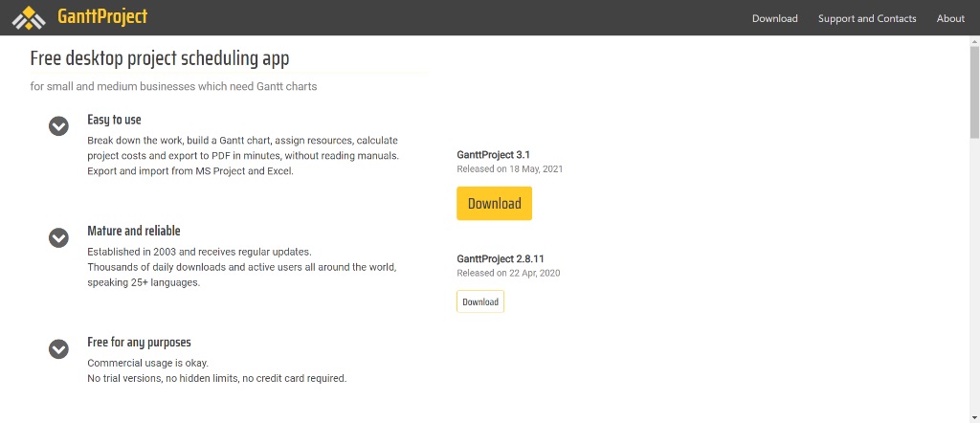Click the scrollbar down arrow
The height and width of the screenshot is (423, 980).
coord(974,417)
